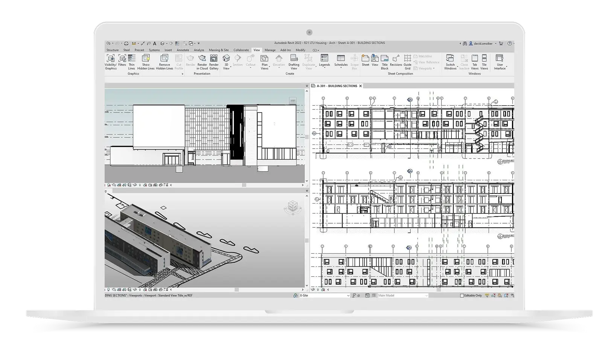The width and height of the screenshot is (614, 364).
Task: Open the User Interface dropdown
Action: (500, 62)
